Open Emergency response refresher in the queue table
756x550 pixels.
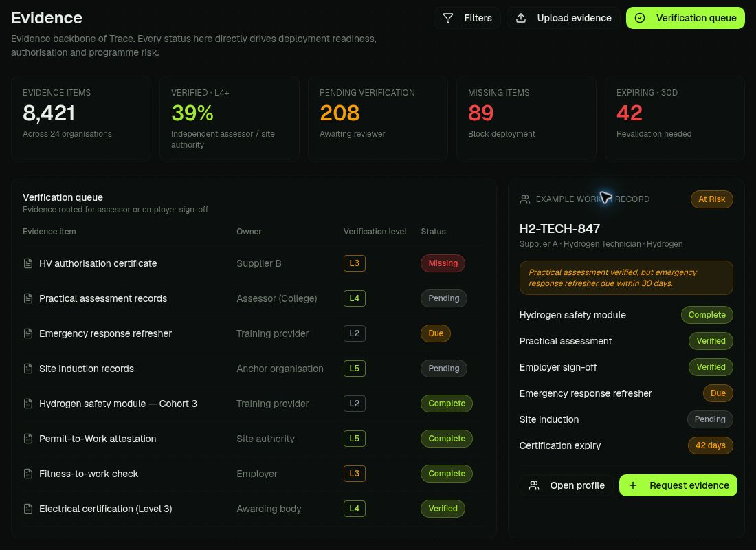tap(254, 333)
